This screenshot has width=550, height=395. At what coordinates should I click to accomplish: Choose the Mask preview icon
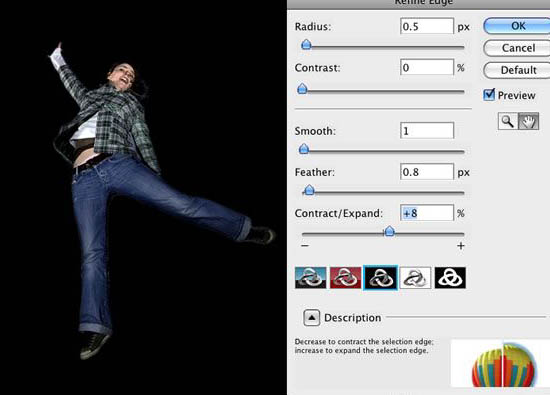450,277
